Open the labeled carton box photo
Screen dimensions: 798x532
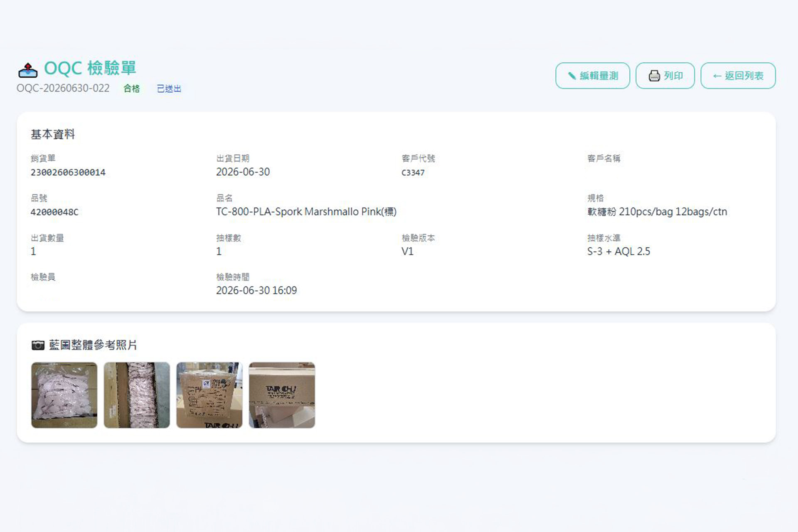tap(209, 395)
